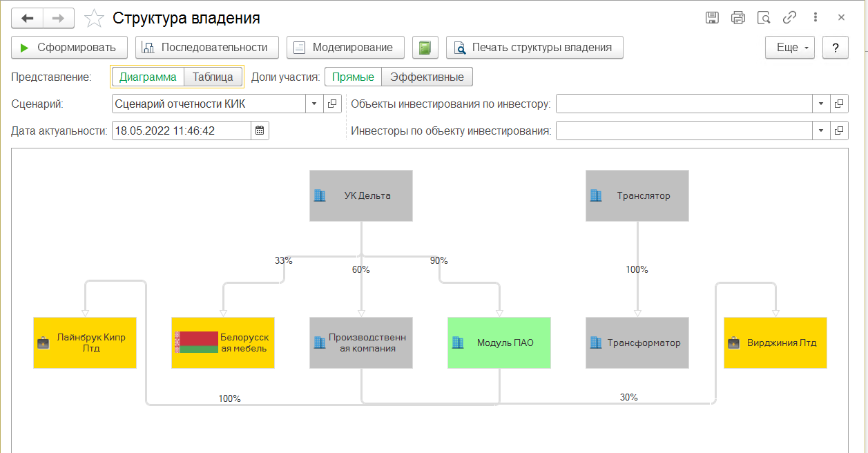Viewport: 868px width, 453px height.
Task: Expand Инвесторы по объекту инвестирования dropdown
Action: 821,131
